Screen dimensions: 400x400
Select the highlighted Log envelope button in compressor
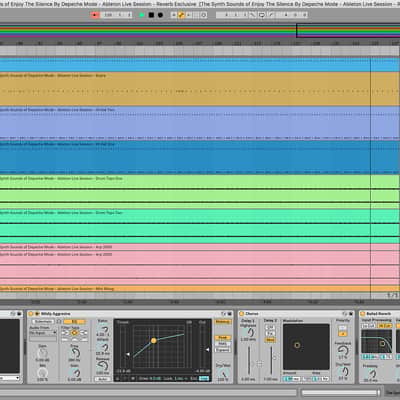click(203, 378)
